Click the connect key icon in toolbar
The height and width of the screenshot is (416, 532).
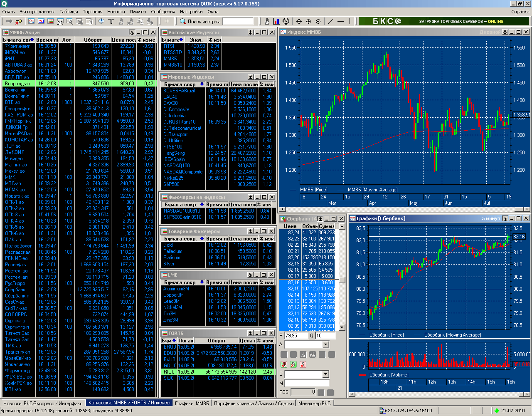pos(8,21)
